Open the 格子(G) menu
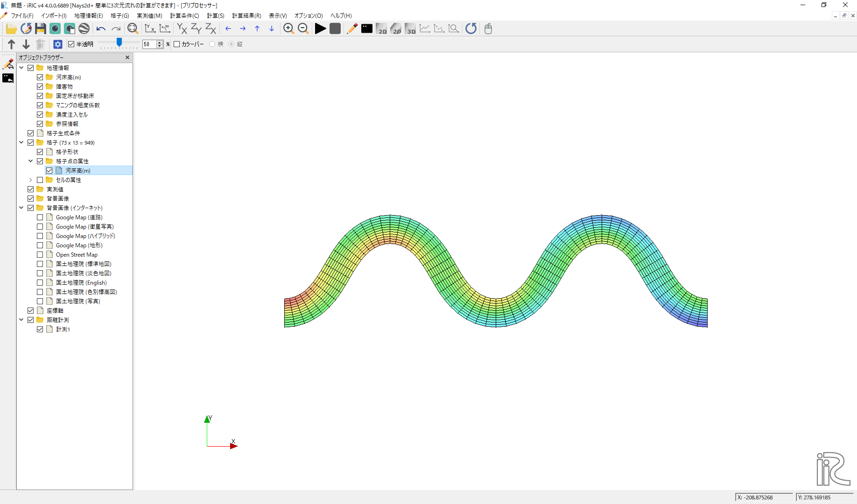Image resolution: width=857 pixels, height=504 pixels. [x=120, y=16]
